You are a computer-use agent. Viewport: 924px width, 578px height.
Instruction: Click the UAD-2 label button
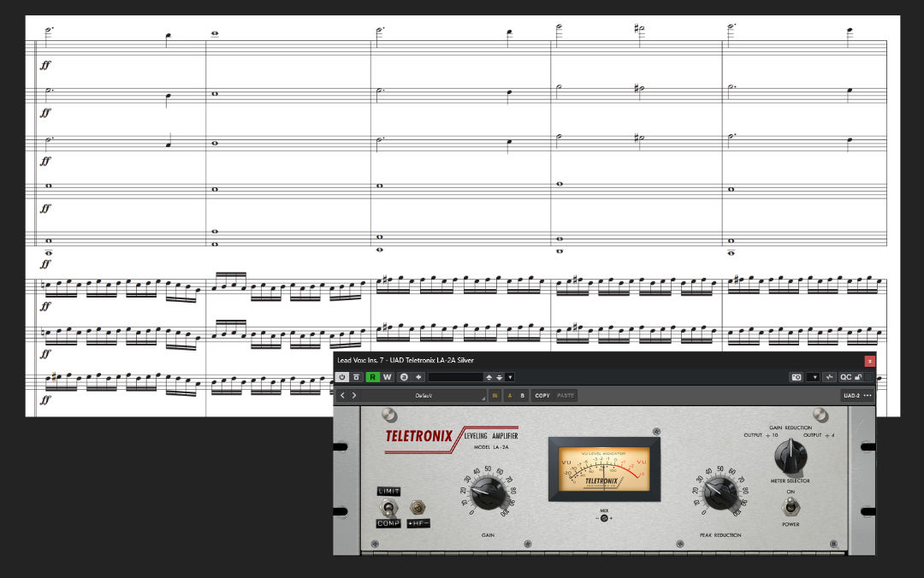(851, 395)
